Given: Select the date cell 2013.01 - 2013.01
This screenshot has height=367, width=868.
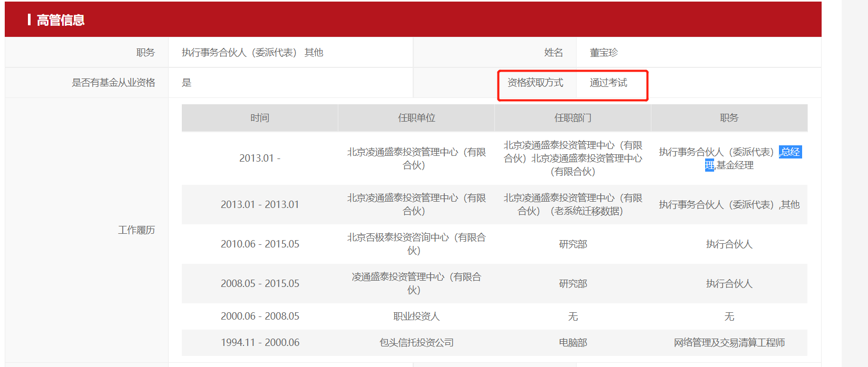Looking at the screenshot, I should (x=260, y=204).
